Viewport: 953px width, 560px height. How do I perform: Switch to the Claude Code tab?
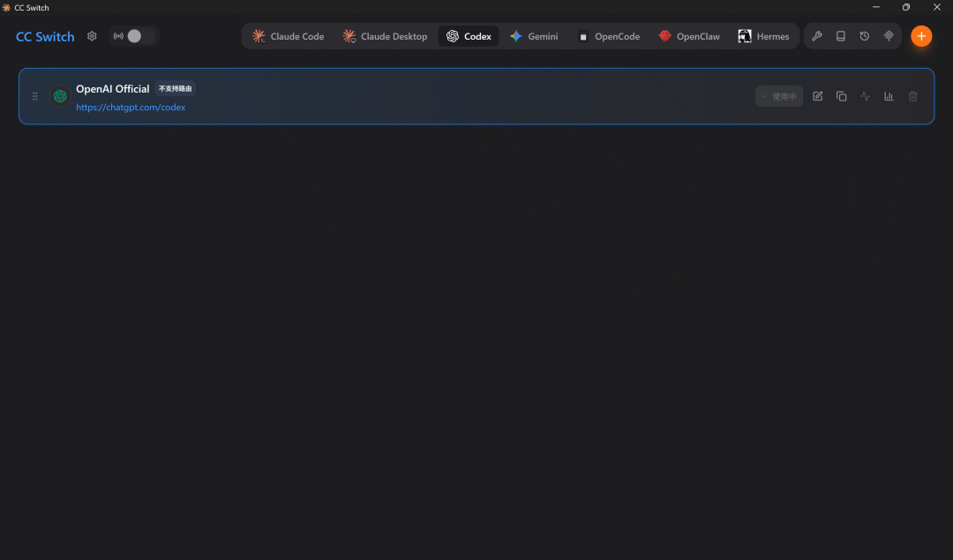(x=288, y=36)
